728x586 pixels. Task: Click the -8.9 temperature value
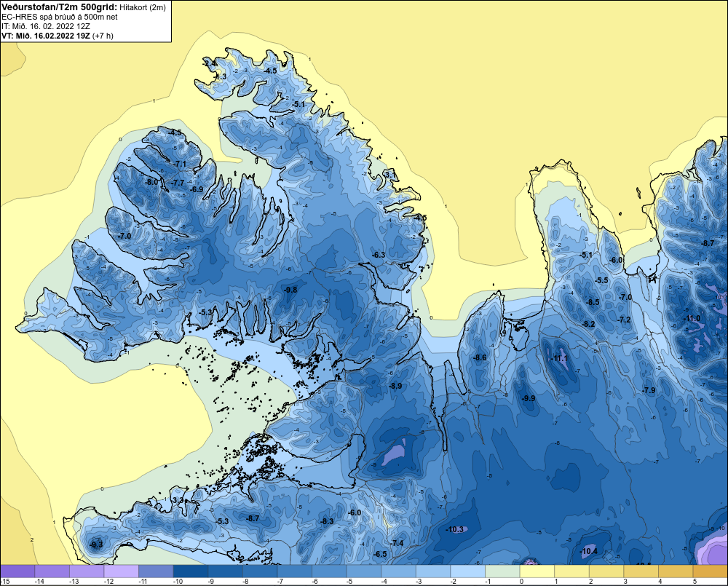point(395,386)
